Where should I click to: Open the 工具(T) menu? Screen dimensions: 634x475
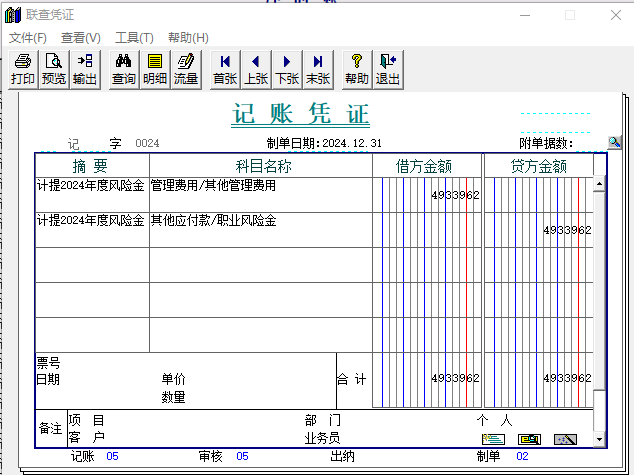tap(134, 38)
